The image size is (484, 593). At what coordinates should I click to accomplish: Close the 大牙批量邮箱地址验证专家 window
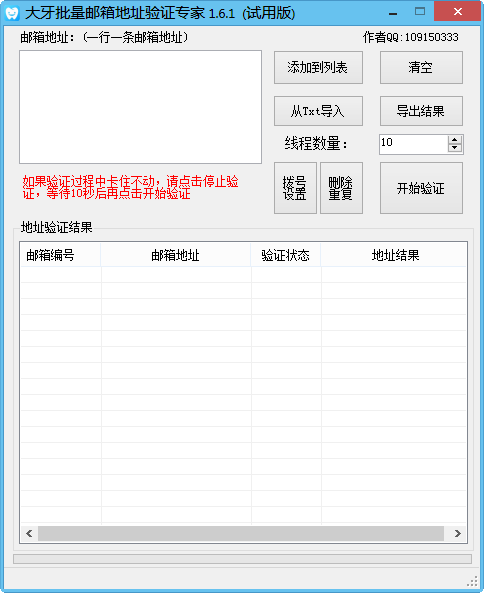click(x=458, y=12)
